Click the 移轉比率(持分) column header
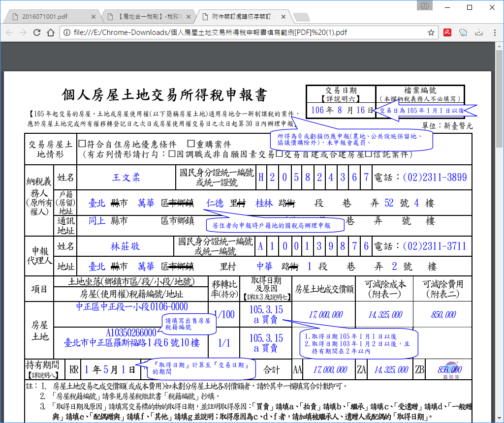This screenshot has height=423, width=504. pyautogui.click(x=224, y=289)
